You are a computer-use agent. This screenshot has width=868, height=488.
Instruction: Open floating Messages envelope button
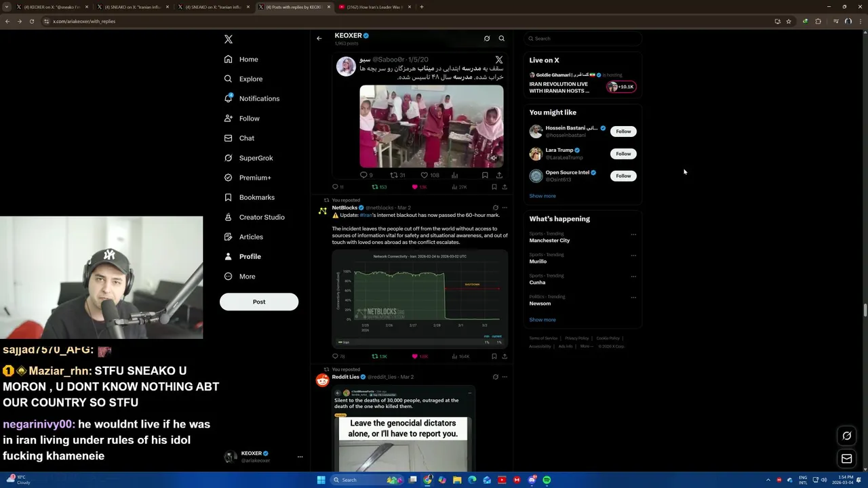(847, 459)
